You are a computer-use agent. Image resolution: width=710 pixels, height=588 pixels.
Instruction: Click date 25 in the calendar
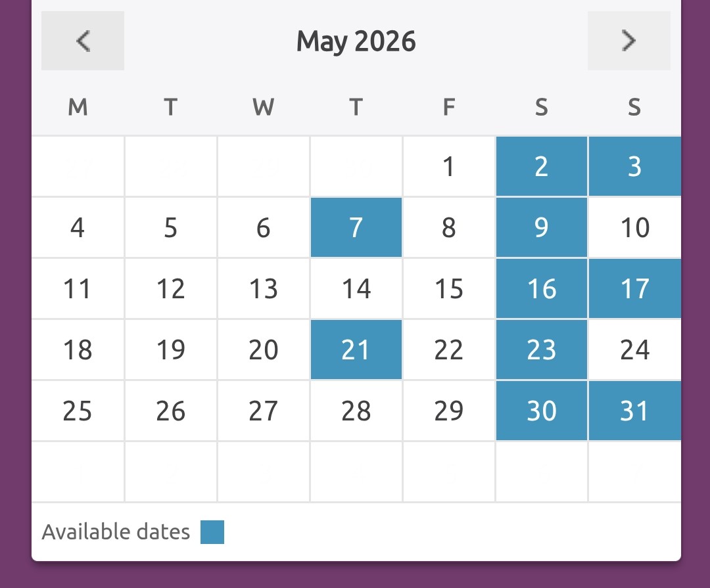[x=78, y=411]
